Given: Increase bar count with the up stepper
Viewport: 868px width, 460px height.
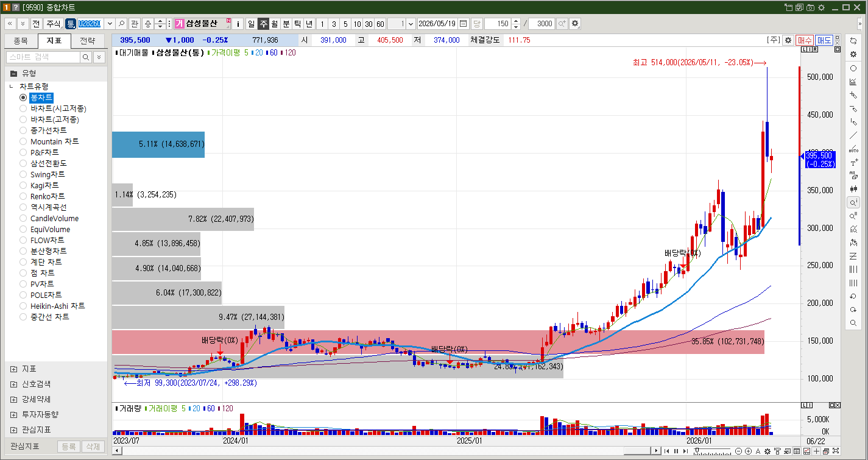Looking at the screenshot, I should [516, 21].
